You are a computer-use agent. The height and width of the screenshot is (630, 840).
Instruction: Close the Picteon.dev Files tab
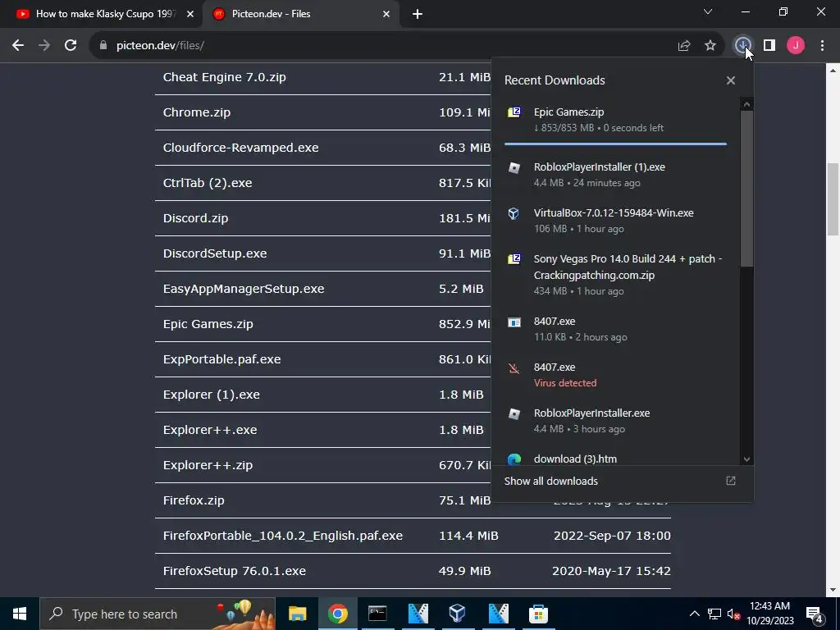(386, 14)
